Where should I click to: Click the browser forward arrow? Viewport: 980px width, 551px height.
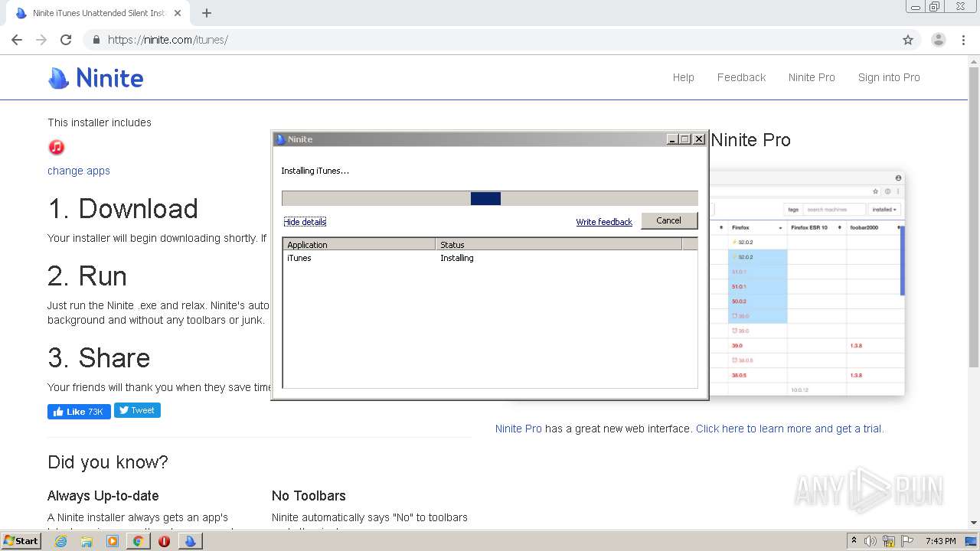click(41, 40)
